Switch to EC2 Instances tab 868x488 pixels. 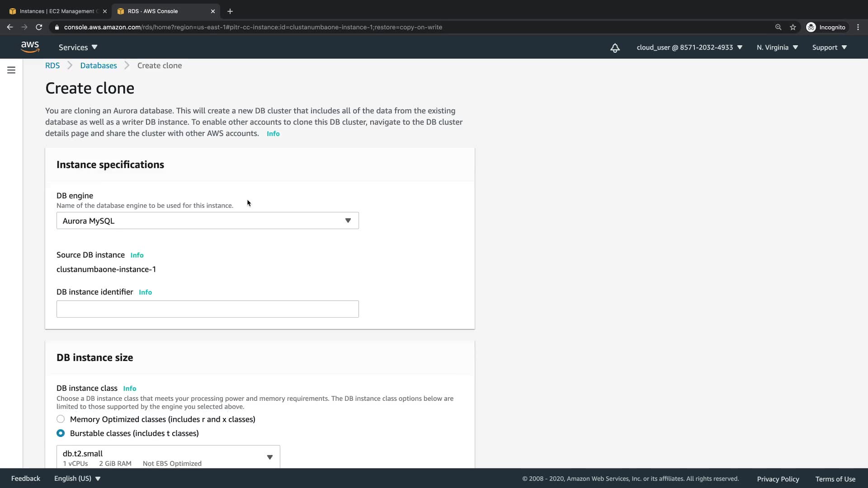pos(57,11)
